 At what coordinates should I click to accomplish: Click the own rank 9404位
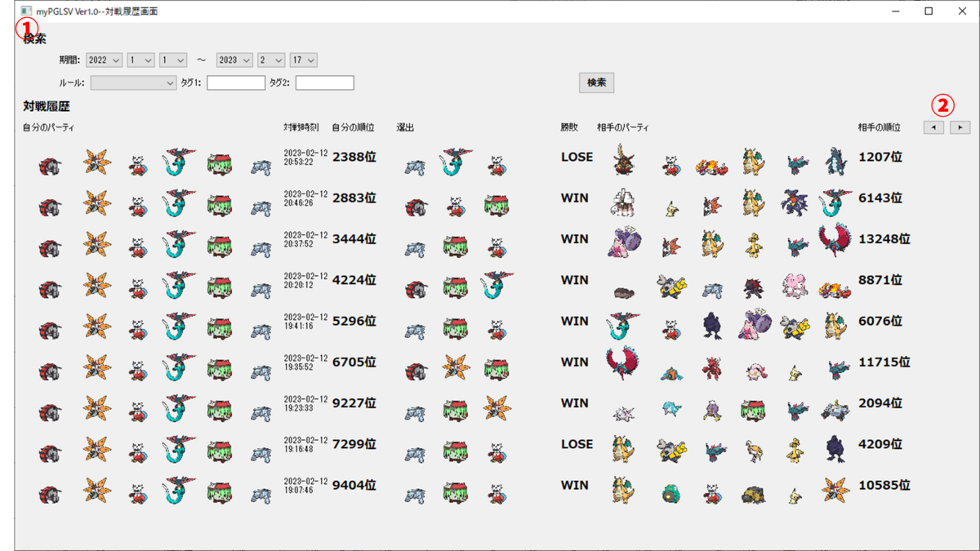coord(354,485)
